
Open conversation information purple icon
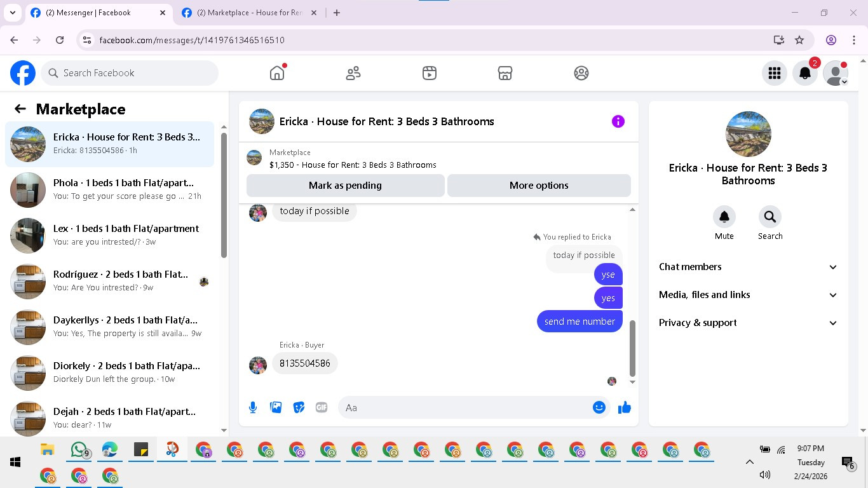[x=618, y=121]
